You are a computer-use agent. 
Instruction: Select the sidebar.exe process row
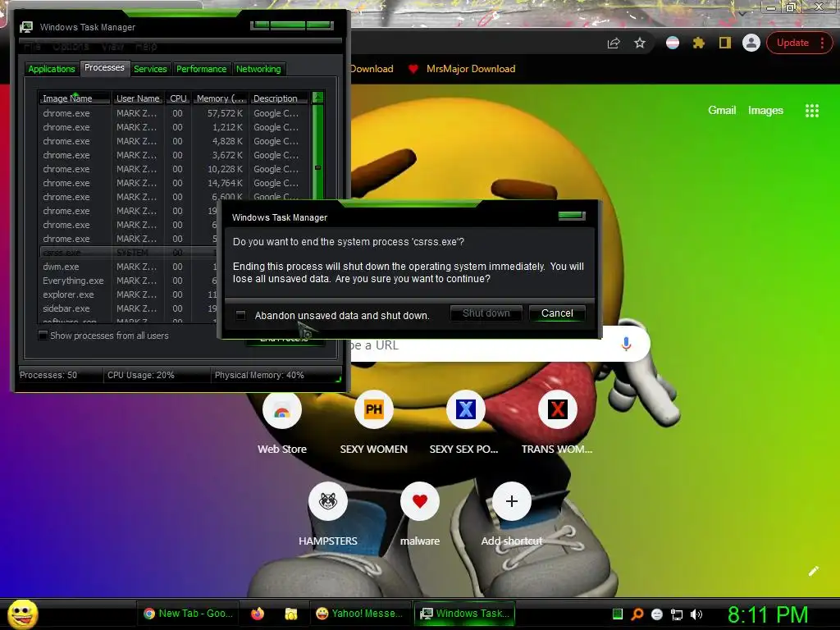(x=129, y=308)
